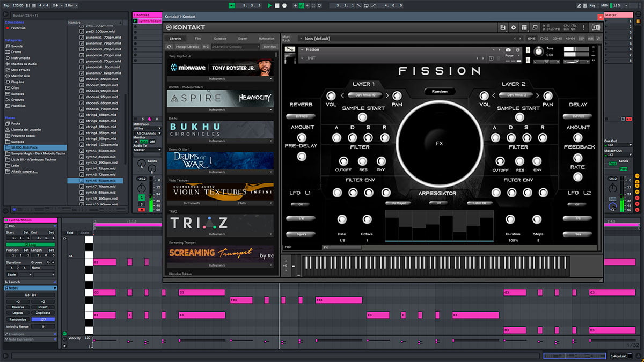Open Kontakt settings gear icon
The height and width of the screenshot is (362, 644).
tap(514, 27)
